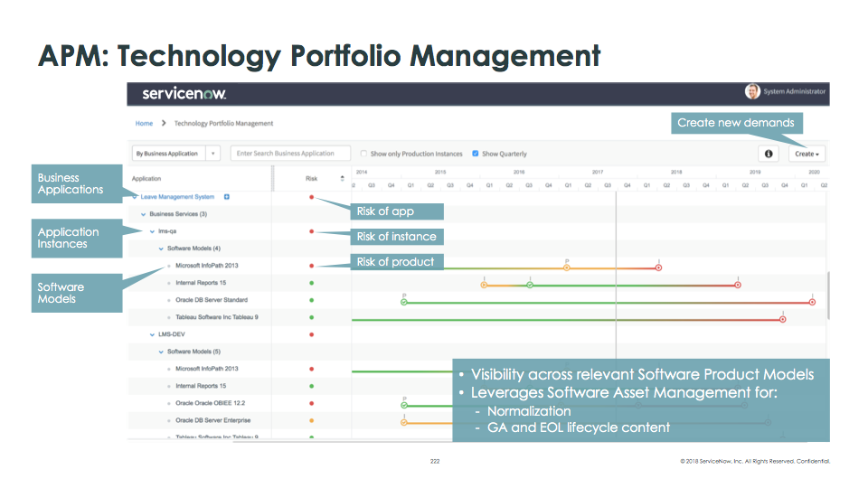Collapse Software Models (5) node

(161, 352)
